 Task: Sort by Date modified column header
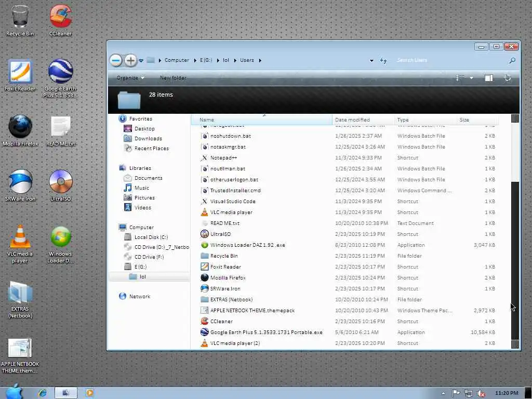coord(363,120)
